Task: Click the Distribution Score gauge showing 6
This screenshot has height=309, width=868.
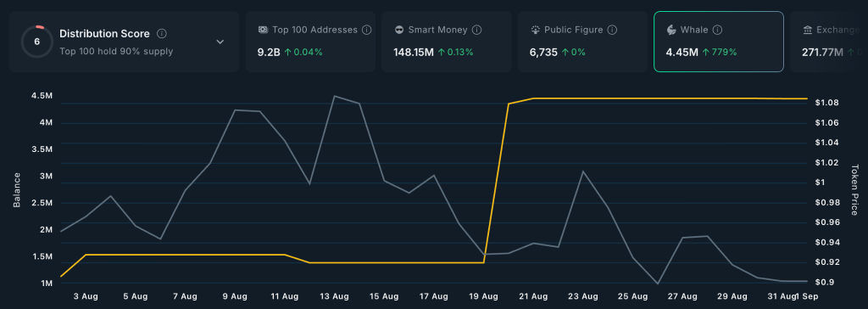Action: pyautogui.click(x=36, y=42)
